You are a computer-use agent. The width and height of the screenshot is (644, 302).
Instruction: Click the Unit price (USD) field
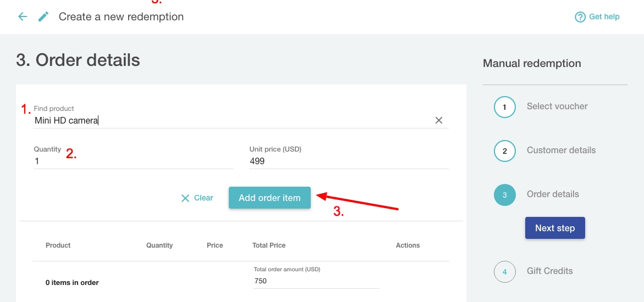pos(349,161)
